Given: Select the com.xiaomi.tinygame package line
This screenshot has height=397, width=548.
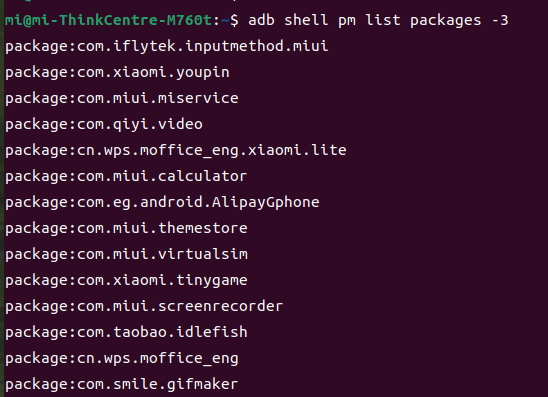Looking at the screenshot, I should (x=126, y=281).
